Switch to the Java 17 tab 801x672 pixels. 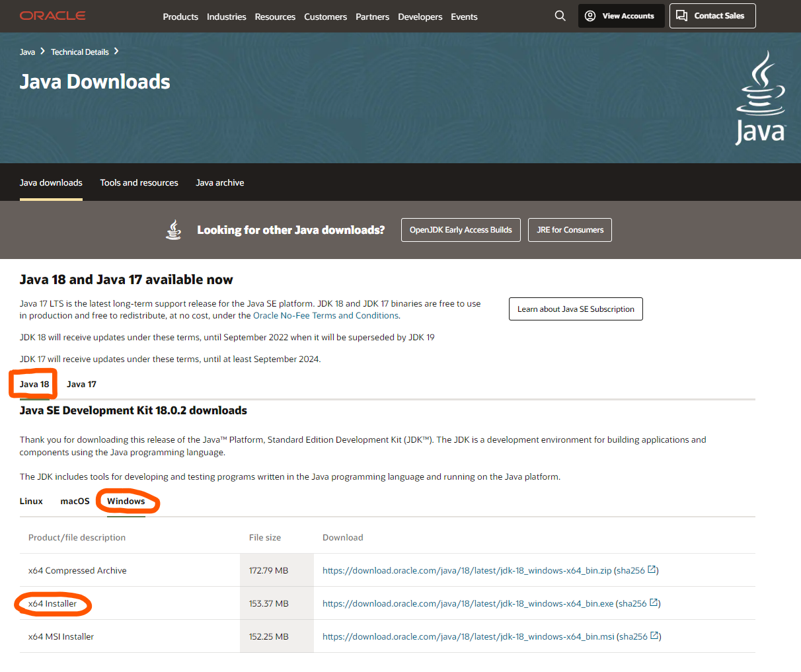pyautogui.click(x=81, y=384)
